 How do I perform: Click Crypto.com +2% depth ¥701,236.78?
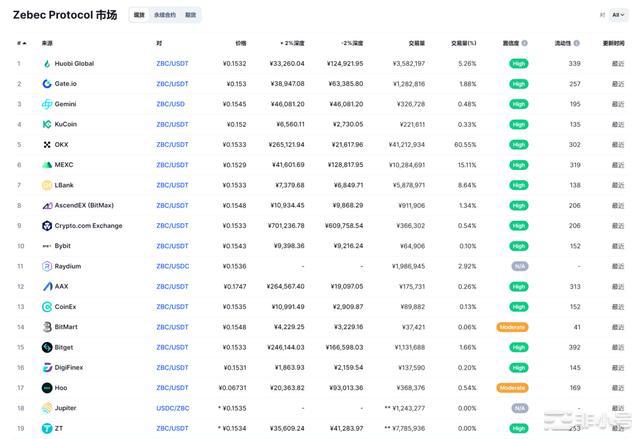click(x=286, y=226)
